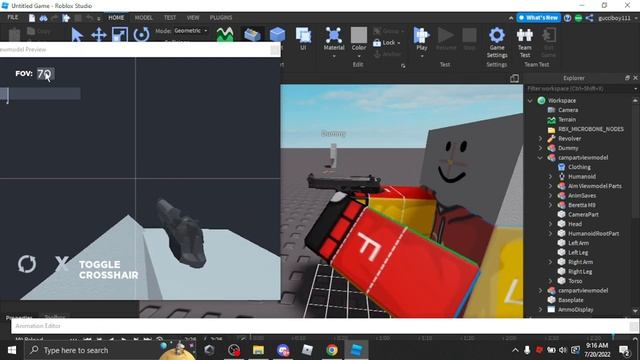Screen dimensions: 640x360
Task: Open the UI ribbon tool
Action: [303, 39]
